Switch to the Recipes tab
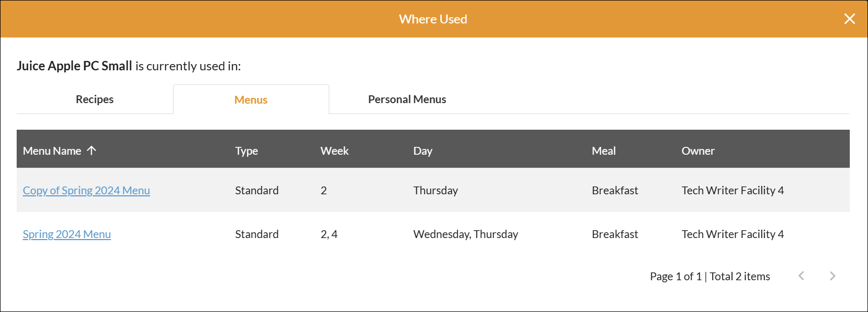868x312 pixels. click(x=94, y=99)
